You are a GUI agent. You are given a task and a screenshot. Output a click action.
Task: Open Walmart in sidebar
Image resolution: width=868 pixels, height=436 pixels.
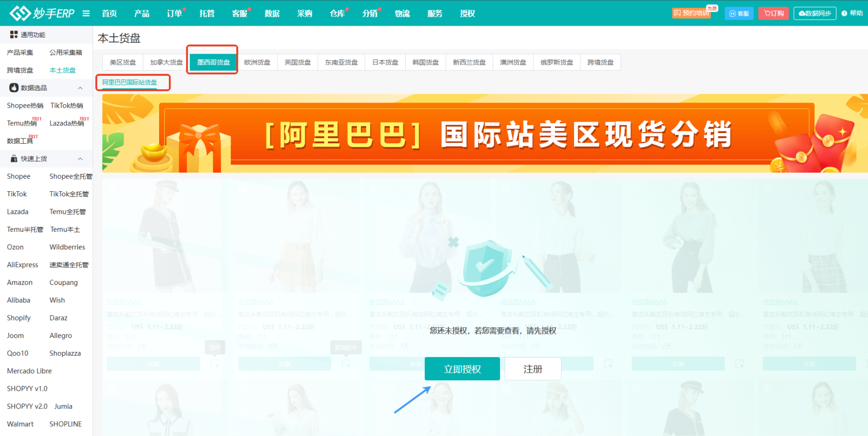(20, 424)
